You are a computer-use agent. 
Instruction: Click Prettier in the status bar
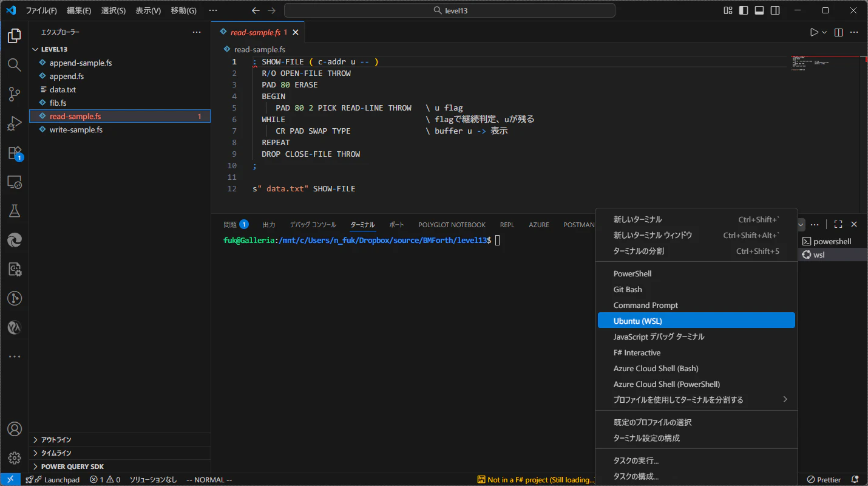click(x=824, y=480)
